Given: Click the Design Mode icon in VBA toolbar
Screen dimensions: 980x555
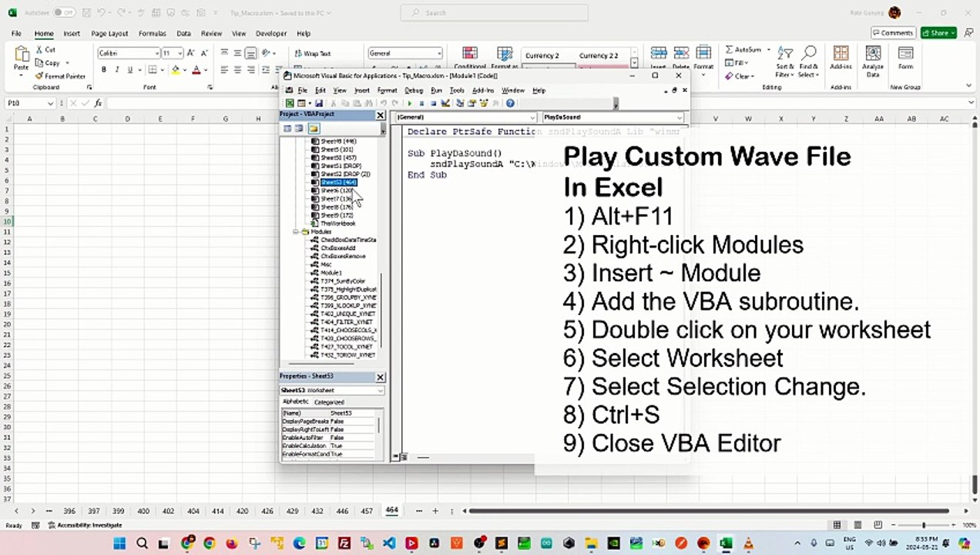Looking at the screenshot, I should point(445,103).
